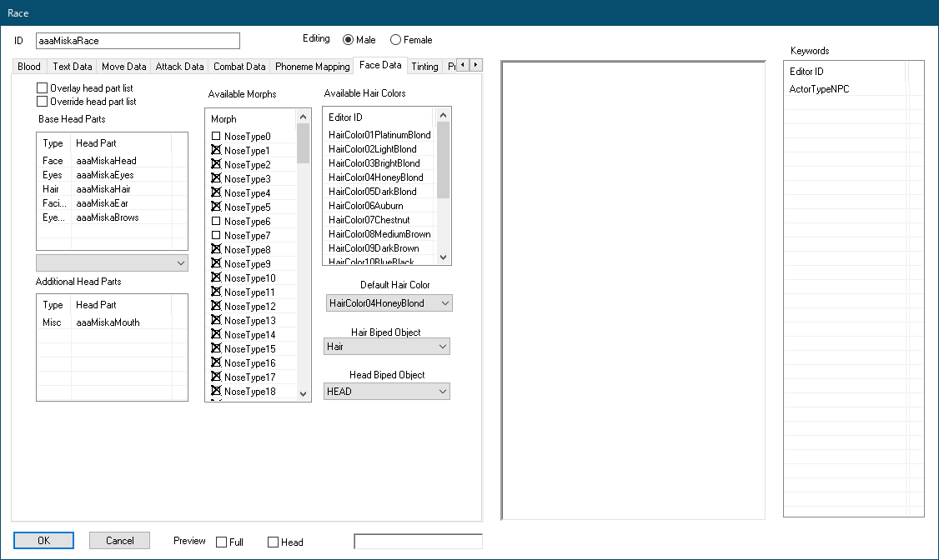This screenshot has height=560, width=939.
Task: Click Morph list scroll-up arrow
Action: pos(304,117)
